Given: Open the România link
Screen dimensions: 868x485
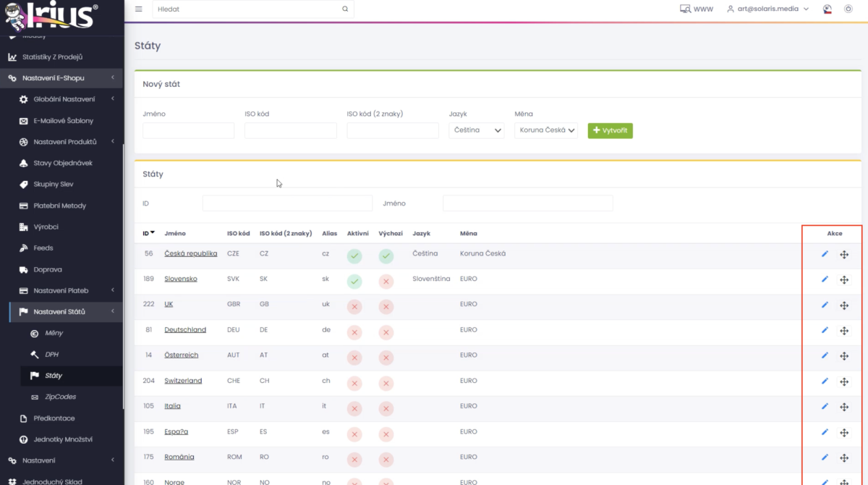Looking at the screenshot, I should click(179, 457).
